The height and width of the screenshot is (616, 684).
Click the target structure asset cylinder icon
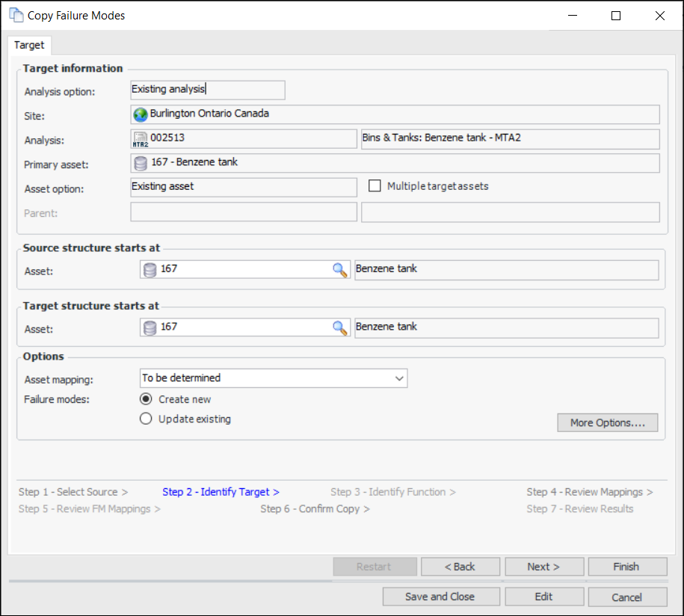click(x=150, y=327)
